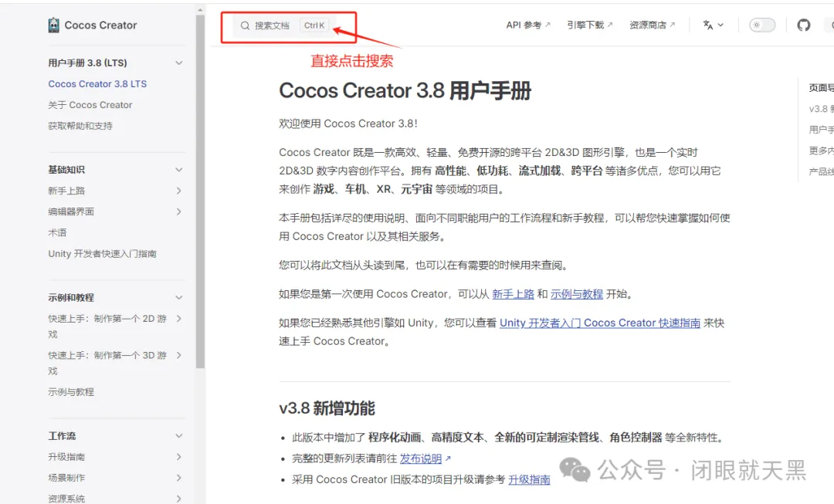Click the search magnifier icon
Image resolution: width=834 pixels, height=504 pixels.
pos(246,25)
